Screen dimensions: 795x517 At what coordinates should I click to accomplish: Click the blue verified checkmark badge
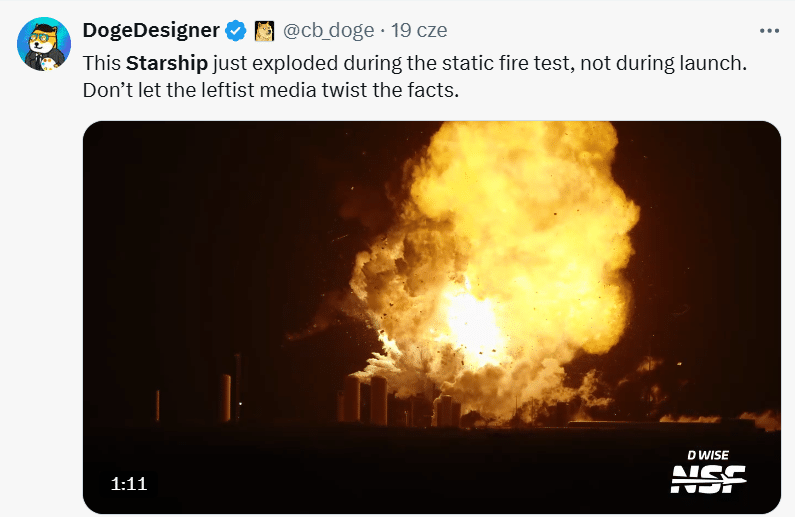[236, 32]
